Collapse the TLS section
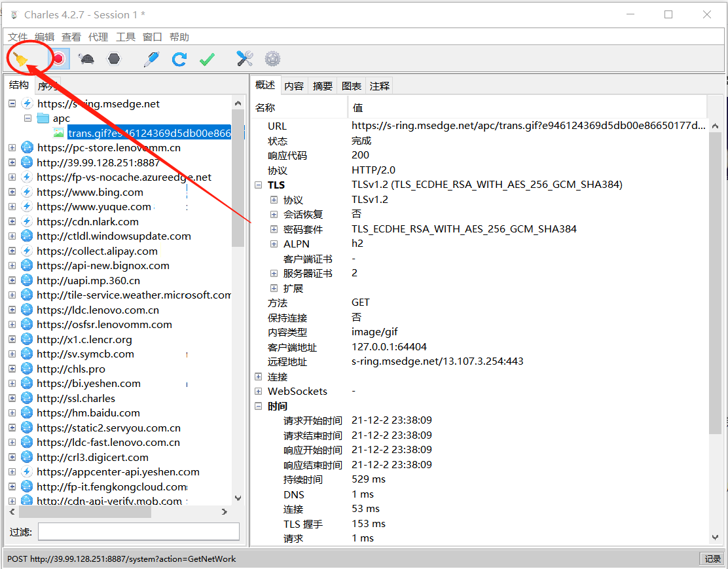This screenshot has height=569, width=728. click(x=259, y=185)
